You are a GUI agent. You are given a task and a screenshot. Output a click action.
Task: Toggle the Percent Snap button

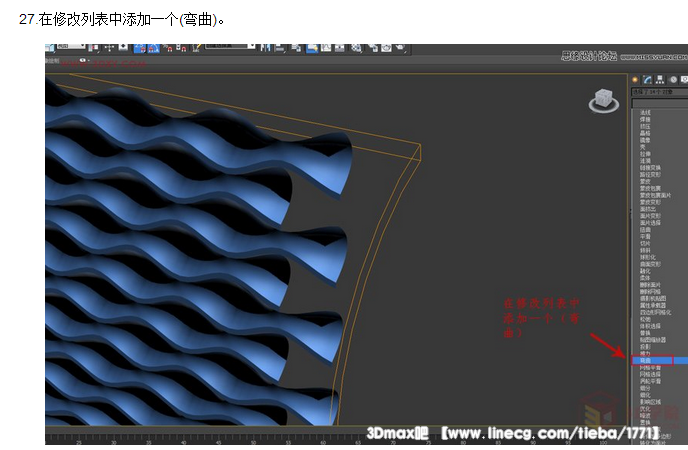coord(168,47)
